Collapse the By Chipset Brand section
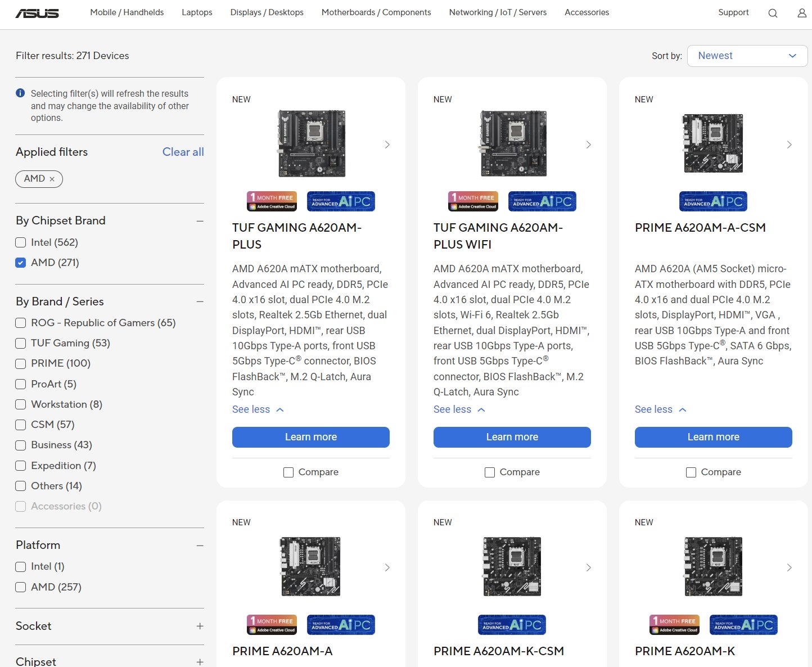812x667 pixels. 200,221
